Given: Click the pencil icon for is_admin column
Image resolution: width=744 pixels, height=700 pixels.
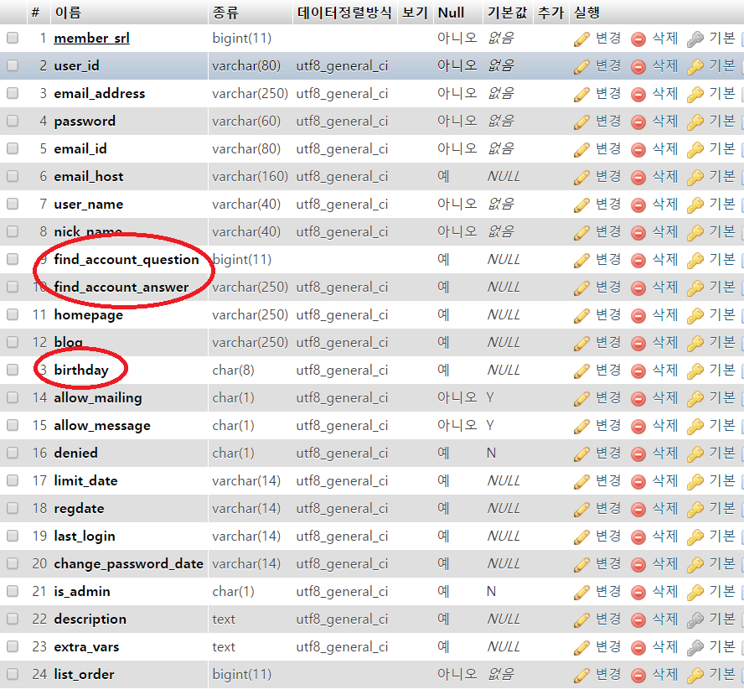Looking at the screenshot, I should tap(582, 592).
